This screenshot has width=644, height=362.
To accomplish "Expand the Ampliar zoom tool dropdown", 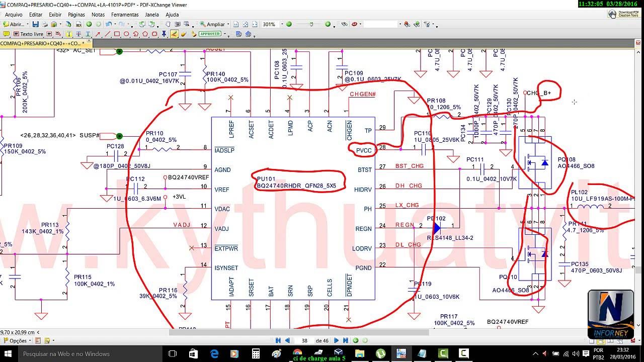I will [x=228, y=24].
